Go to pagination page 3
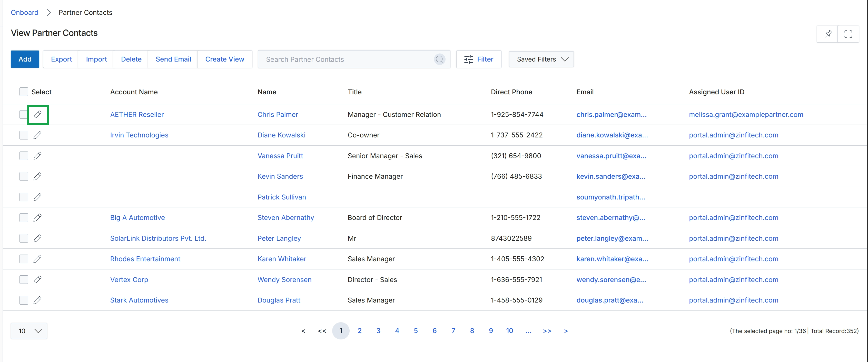The width and height of the screenshot is (868, 362). pyautogui.click(x=378, y=331)
